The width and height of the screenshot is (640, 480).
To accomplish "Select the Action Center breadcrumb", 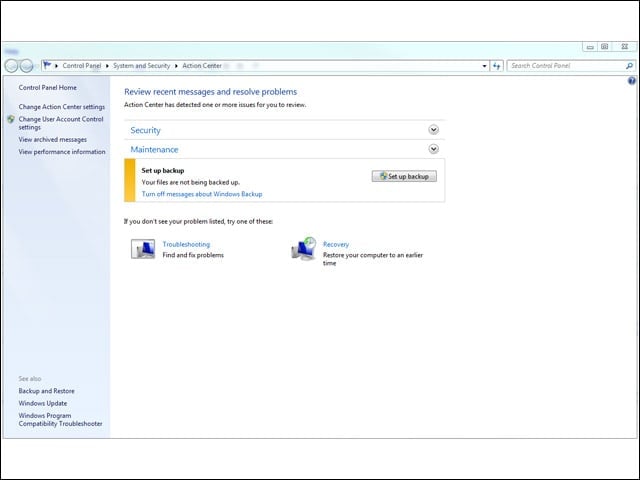I will (202, 66).
